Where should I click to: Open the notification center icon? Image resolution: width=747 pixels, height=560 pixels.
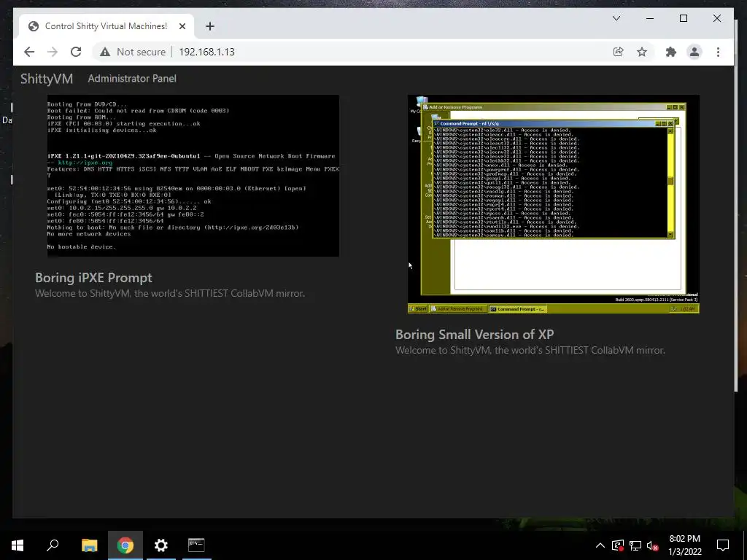point(723,545)
